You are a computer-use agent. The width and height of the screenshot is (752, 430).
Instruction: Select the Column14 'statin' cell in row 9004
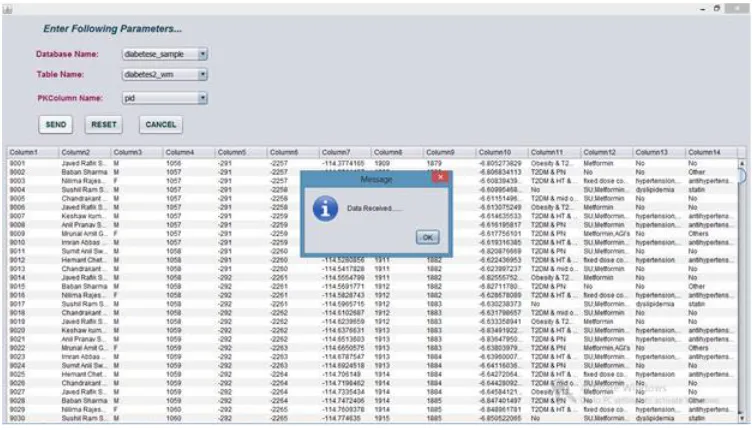click(x=712, y=190)
